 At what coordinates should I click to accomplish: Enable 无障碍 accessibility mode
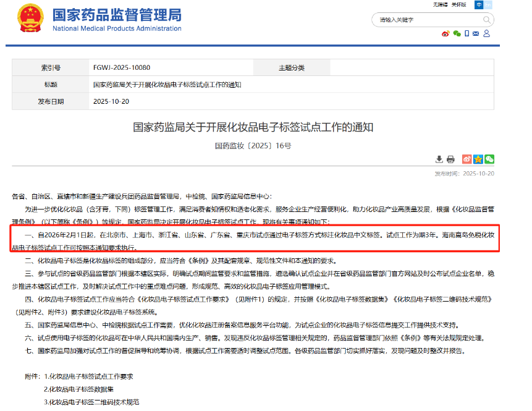click(x=439, y=5)
